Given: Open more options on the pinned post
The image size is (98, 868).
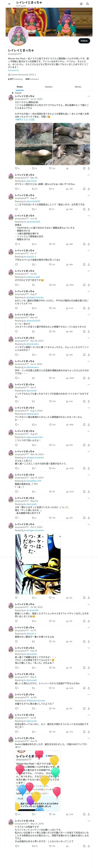Looking at the screenshot, I should [x=89, y=96].
